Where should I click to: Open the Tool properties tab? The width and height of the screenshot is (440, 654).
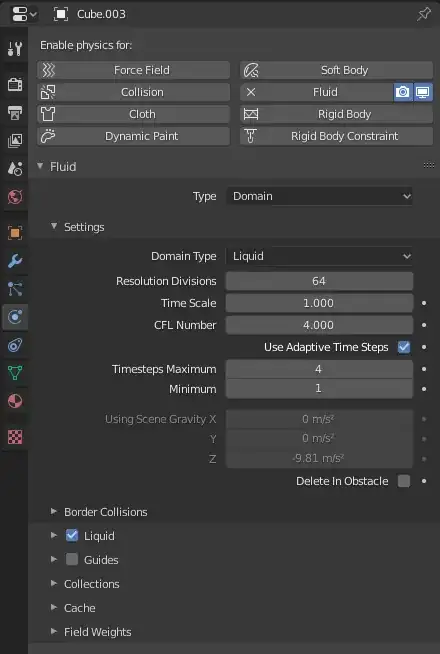[15, 49]
